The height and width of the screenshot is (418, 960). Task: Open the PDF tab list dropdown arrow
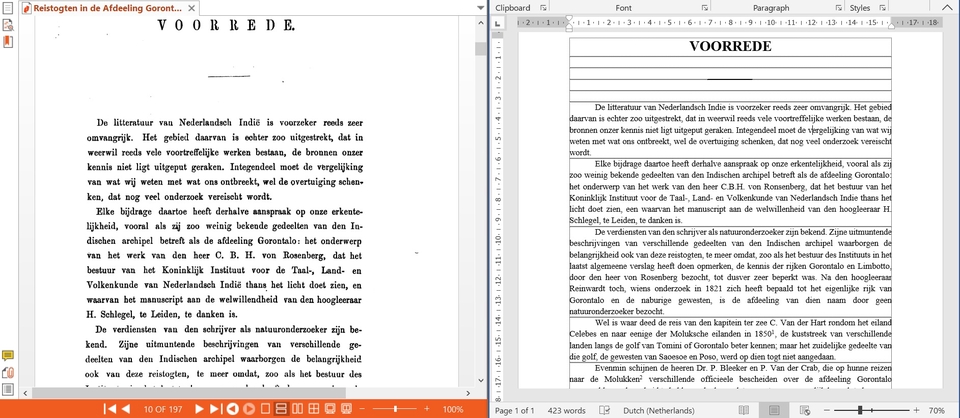point(481,8)
